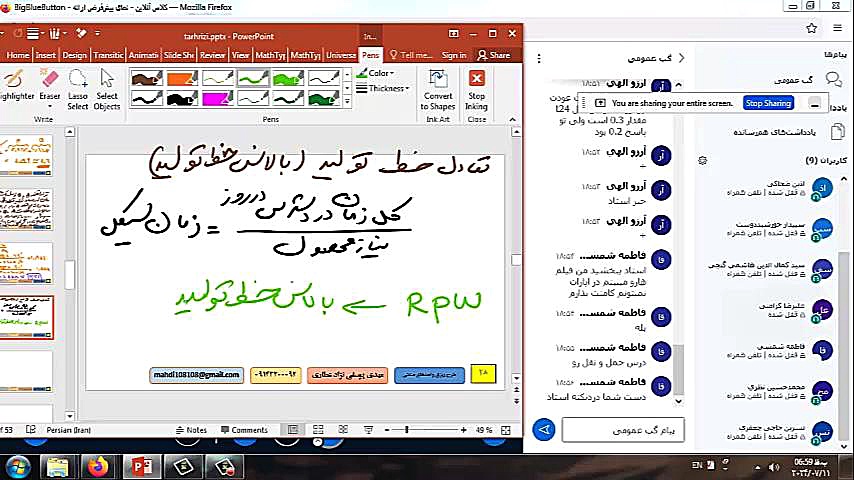The image size is (854, 480).
Task: Open Windows Start menu
Action: (18, 467)
